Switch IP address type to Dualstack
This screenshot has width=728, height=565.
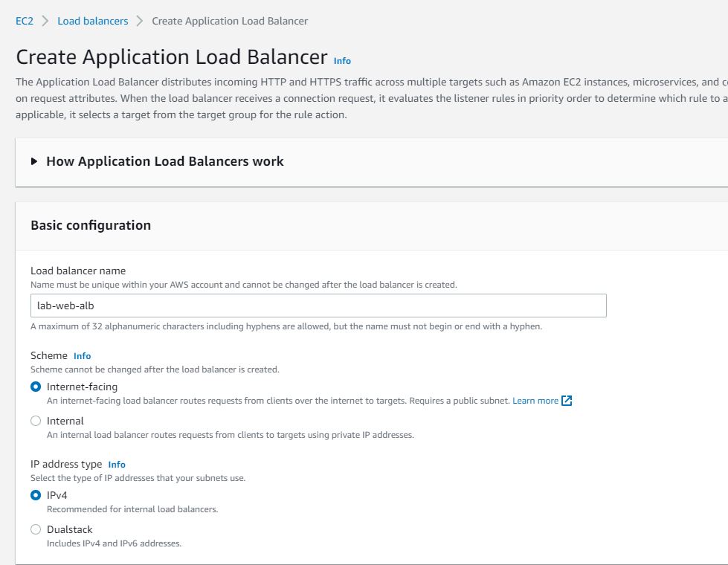point(36,529)
